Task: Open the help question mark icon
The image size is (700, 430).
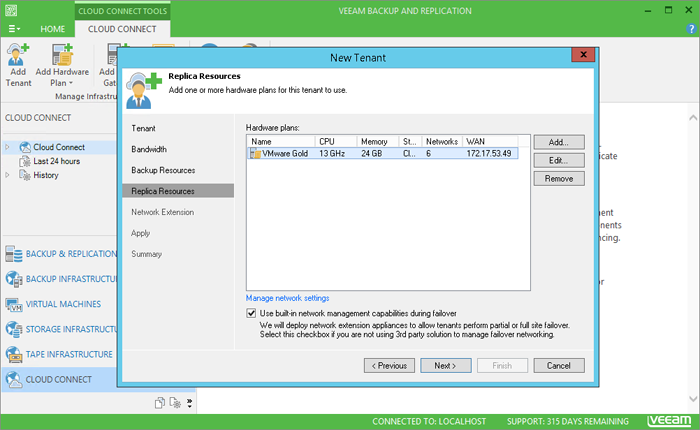Action: [x=691, y=29]
